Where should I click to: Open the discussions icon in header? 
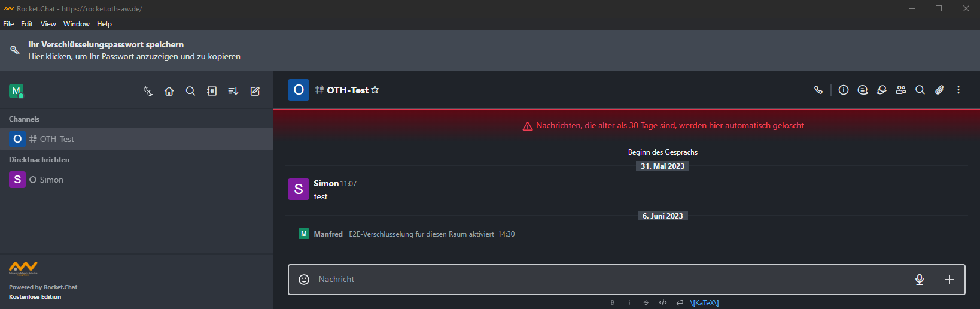[882, 90]
